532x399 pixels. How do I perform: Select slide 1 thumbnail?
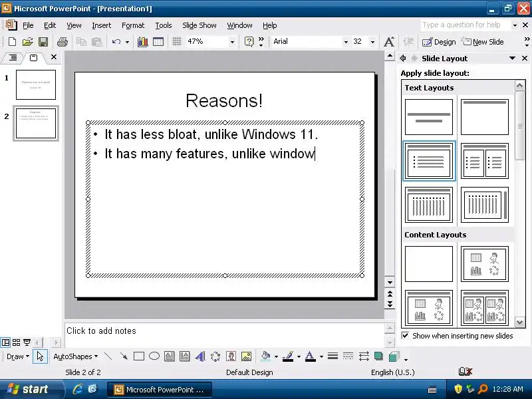click(36, 84)
